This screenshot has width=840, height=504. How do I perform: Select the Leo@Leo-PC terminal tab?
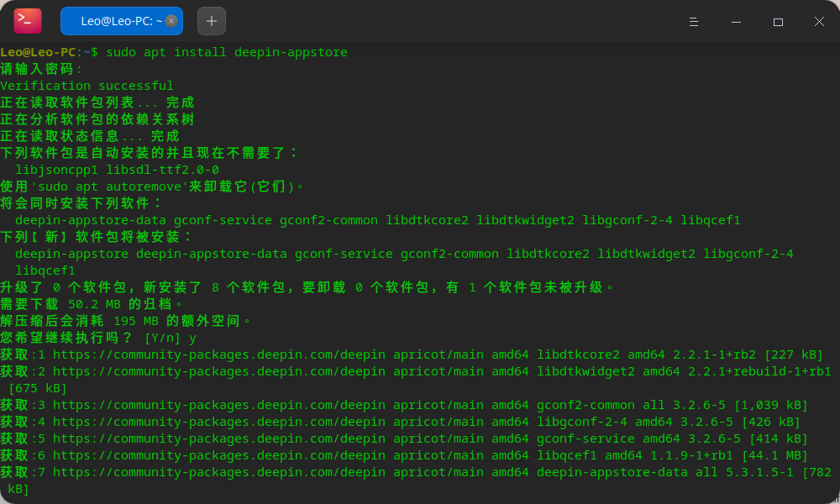point(122,21)
